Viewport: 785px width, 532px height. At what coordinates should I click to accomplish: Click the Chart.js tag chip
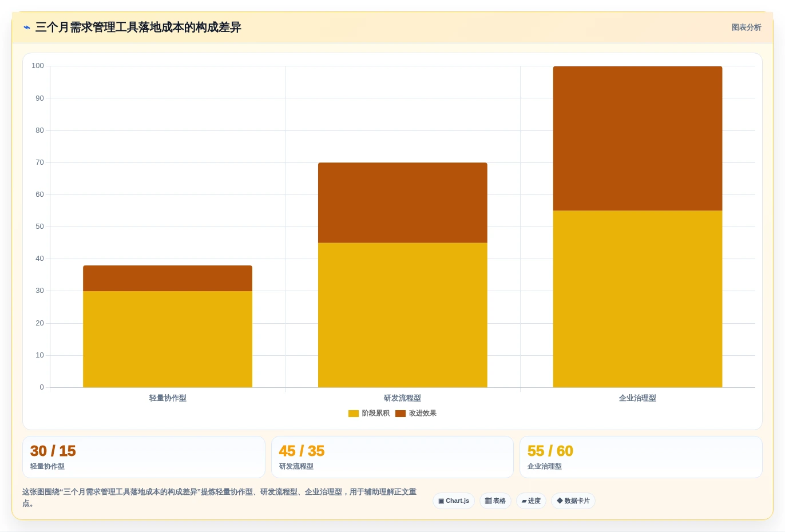[x=454, y=501]
